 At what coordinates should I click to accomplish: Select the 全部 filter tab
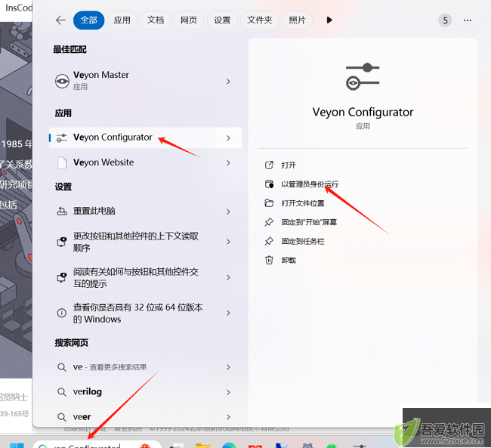point(88,20)
